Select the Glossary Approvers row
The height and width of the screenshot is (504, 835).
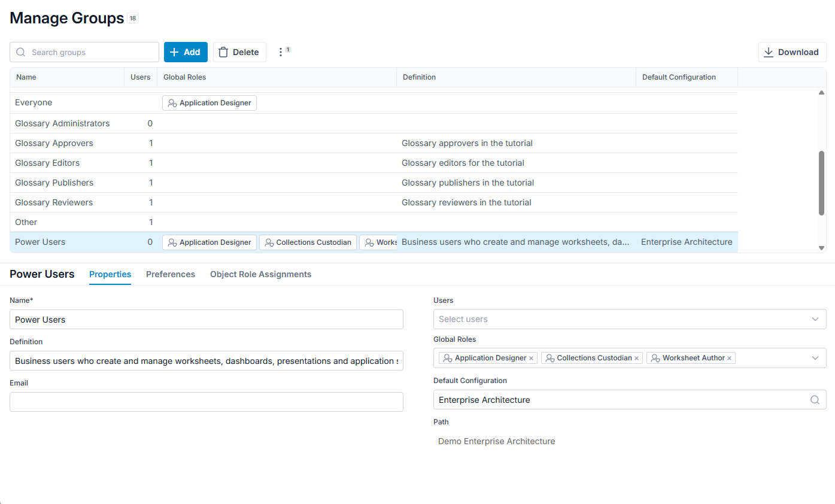coord(374,143)
